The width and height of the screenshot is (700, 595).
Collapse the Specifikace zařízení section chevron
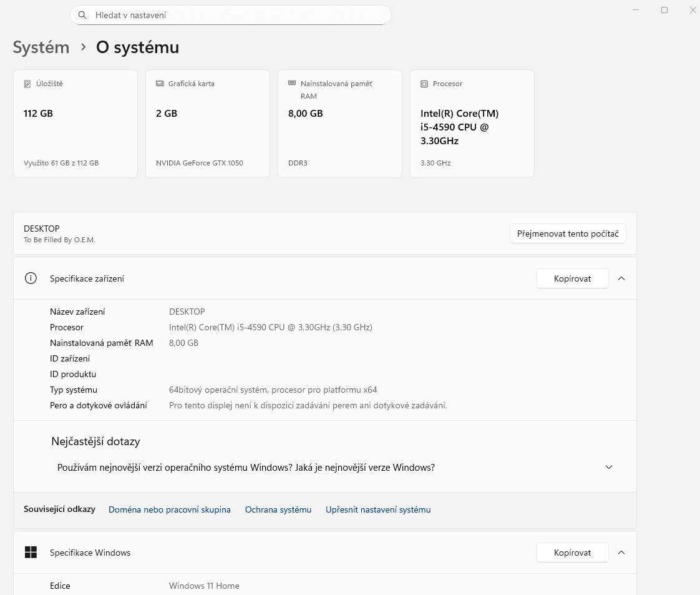621,278
